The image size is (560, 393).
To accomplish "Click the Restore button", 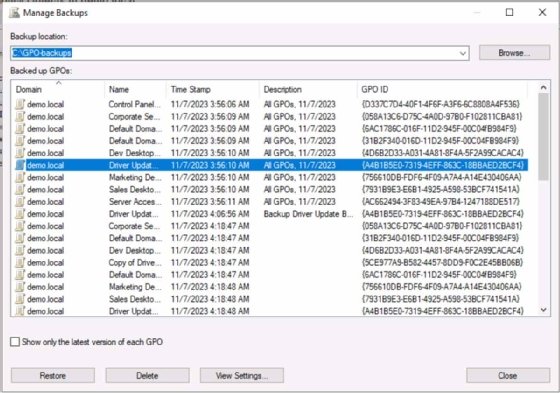I will [x=53, y=375].
